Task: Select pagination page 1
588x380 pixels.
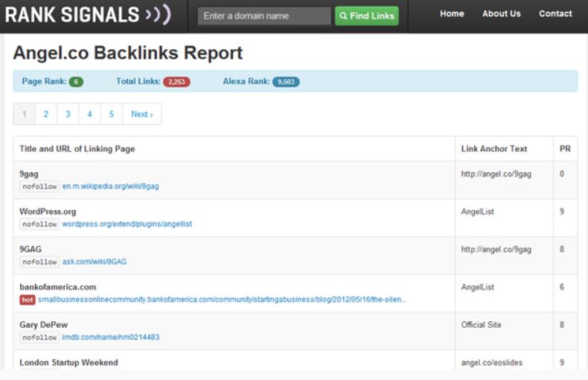Action: pyautogui.click(x=25, y=114)
